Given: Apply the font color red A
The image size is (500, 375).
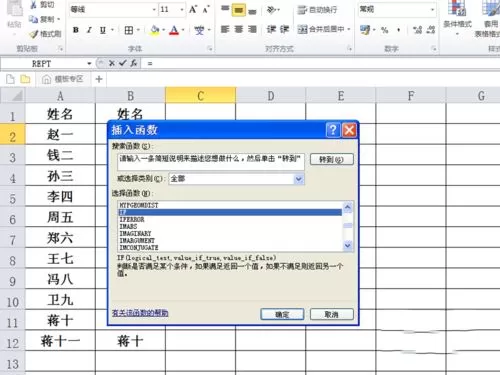Looking at the screenshot, I should coord(174,30).
